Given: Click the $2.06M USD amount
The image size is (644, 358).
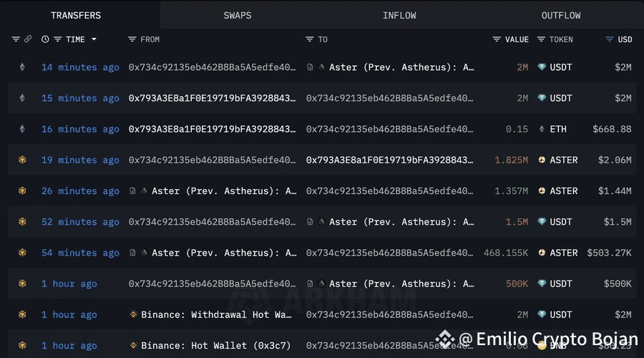Looking at the screenshot, I should point(615,160).
